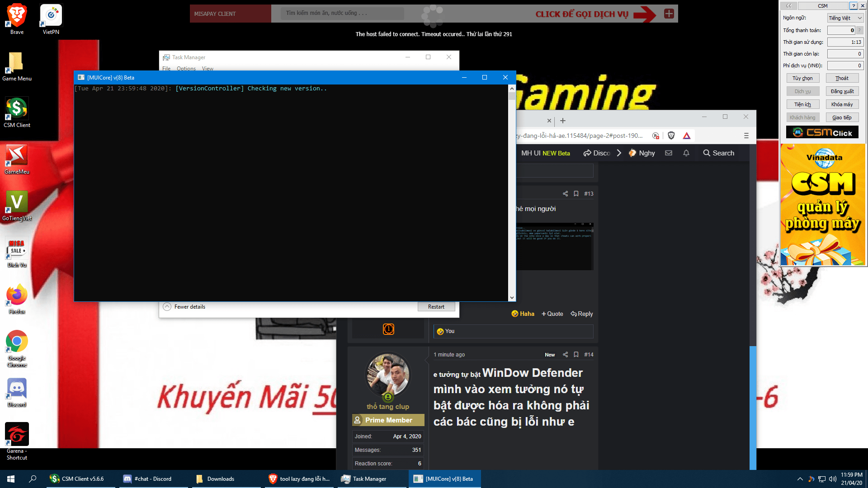Bookmark post #14
Image resolution: width=868 pixels, height=488 pixels.
[x=576, y=355]
